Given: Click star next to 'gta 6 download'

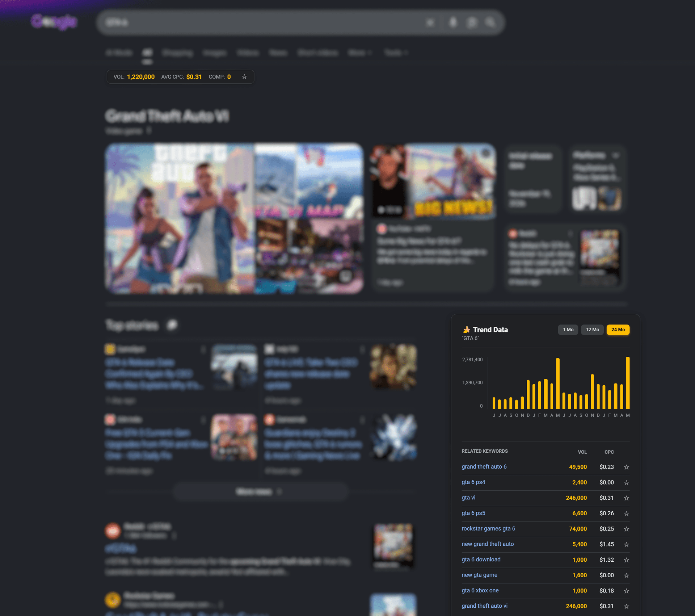Looking at the screenshot, I should coord(626,560).
